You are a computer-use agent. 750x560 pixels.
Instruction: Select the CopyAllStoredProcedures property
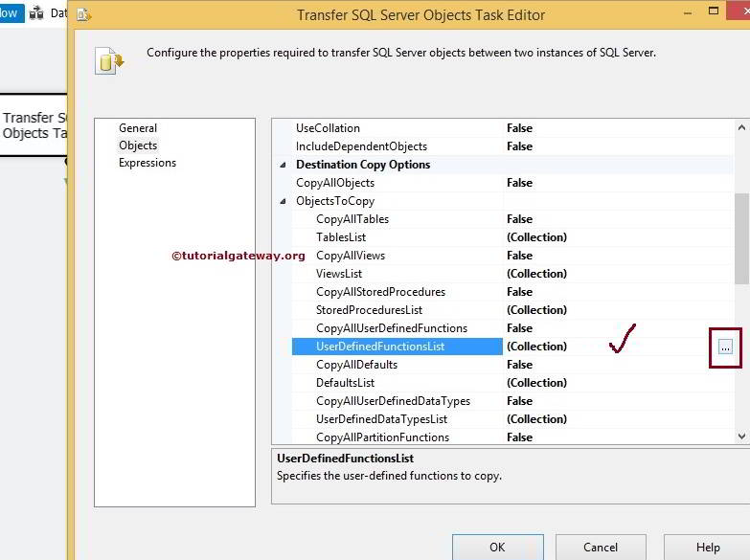point(380,292)
